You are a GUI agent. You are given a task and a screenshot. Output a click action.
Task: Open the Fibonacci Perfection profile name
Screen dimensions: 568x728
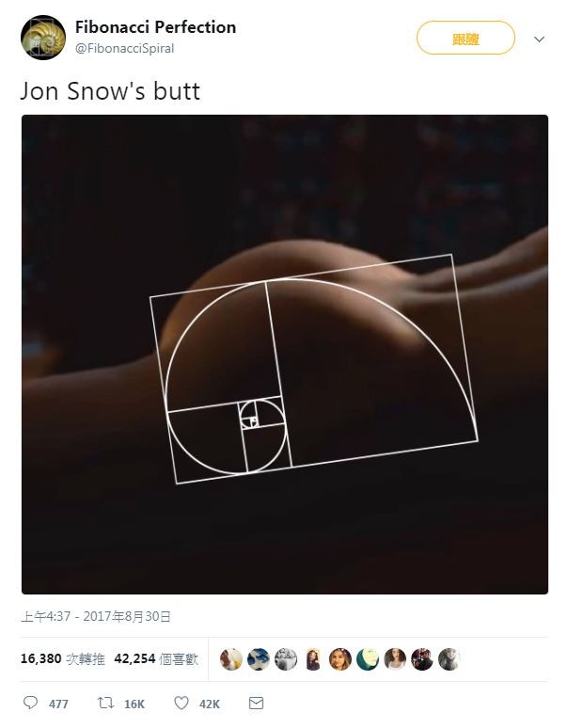(x=155, y=27)
